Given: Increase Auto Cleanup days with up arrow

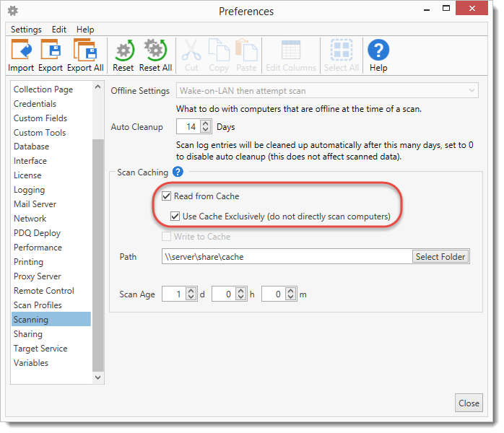Looking at the screenshot, I should 205,123.
